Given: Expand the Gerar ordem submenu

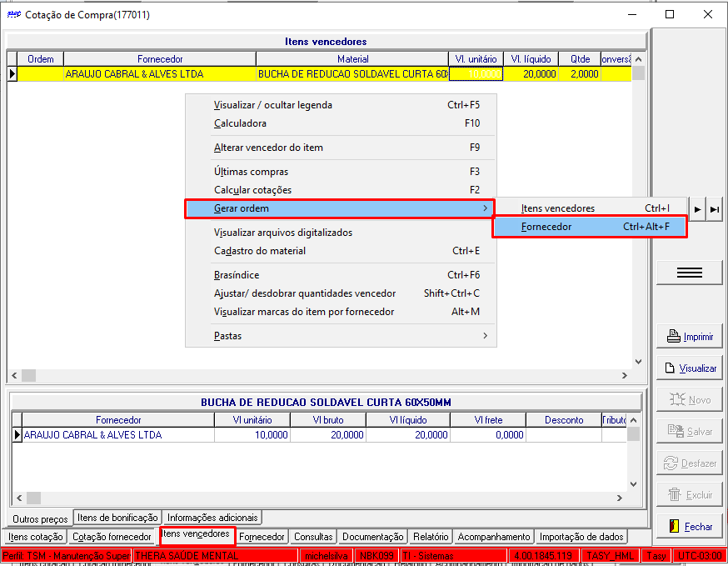Looking at the screenshot, I should point(340,208).
